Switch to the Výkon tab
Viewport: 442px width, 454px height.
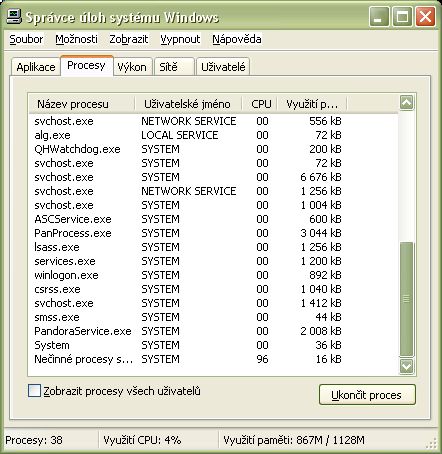click(132, 67)
